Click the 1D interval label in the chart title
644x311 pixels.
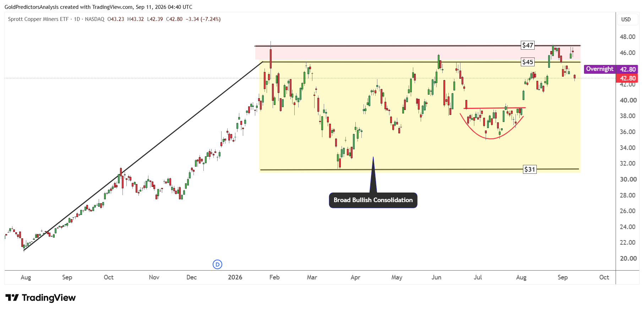[x=77, y=19]
